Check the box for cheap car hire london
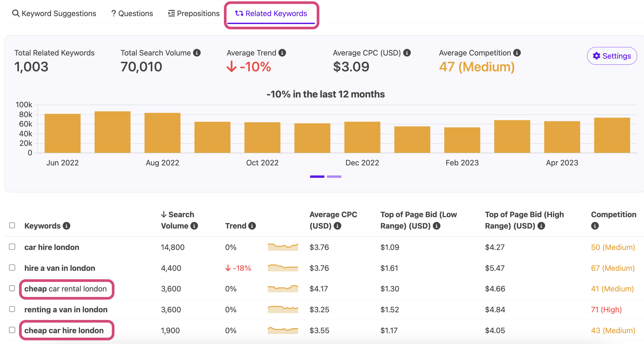Screen dimensions: 644x344 click(12, 330)
